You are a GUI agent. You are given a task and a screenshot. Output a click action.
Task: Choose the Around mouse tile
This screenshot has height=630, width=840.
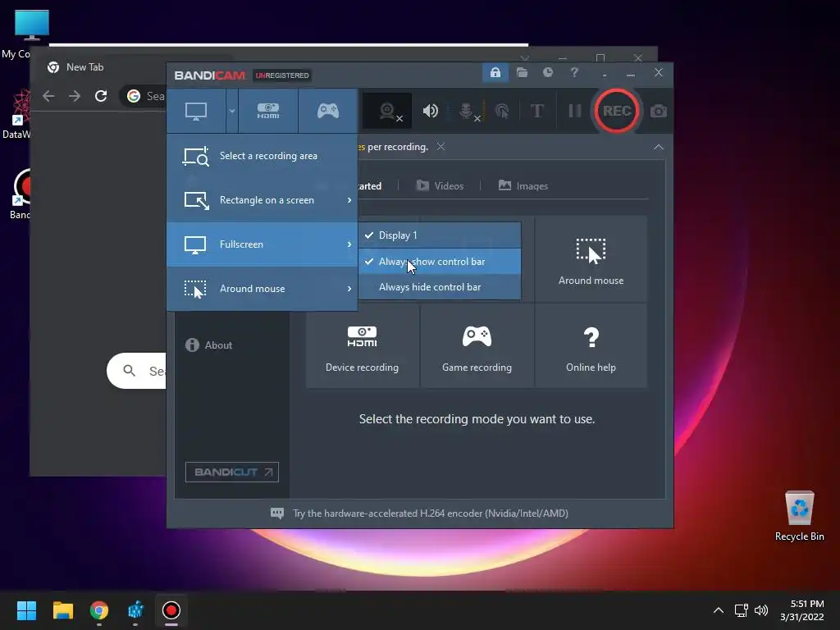click(x=591, y=259)
